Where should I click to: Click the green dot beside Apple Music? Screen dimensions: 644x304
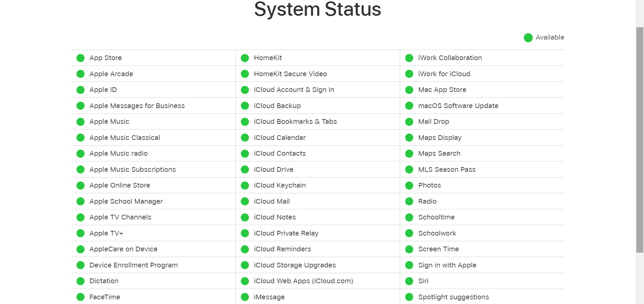(x=80, y=121)
